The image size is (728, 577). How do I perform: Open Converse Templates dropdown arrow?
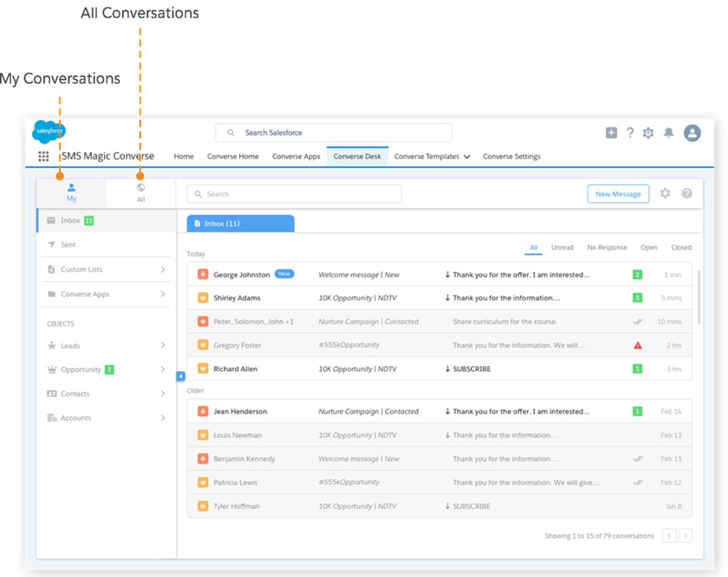coord(467,157)
